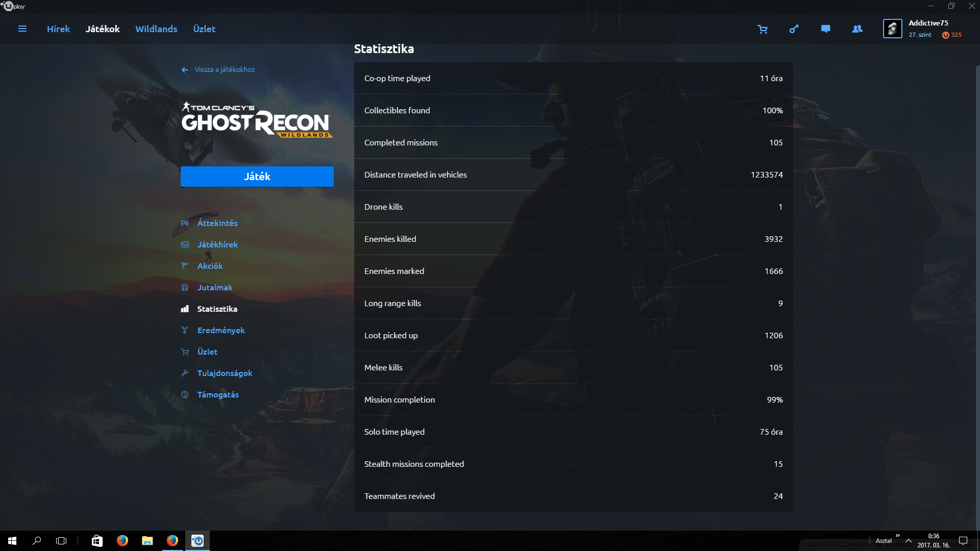The height and width of the screenshot is (551, 980).
Task: Open File Explorer from the taskbar
Action: coord(147,541)
